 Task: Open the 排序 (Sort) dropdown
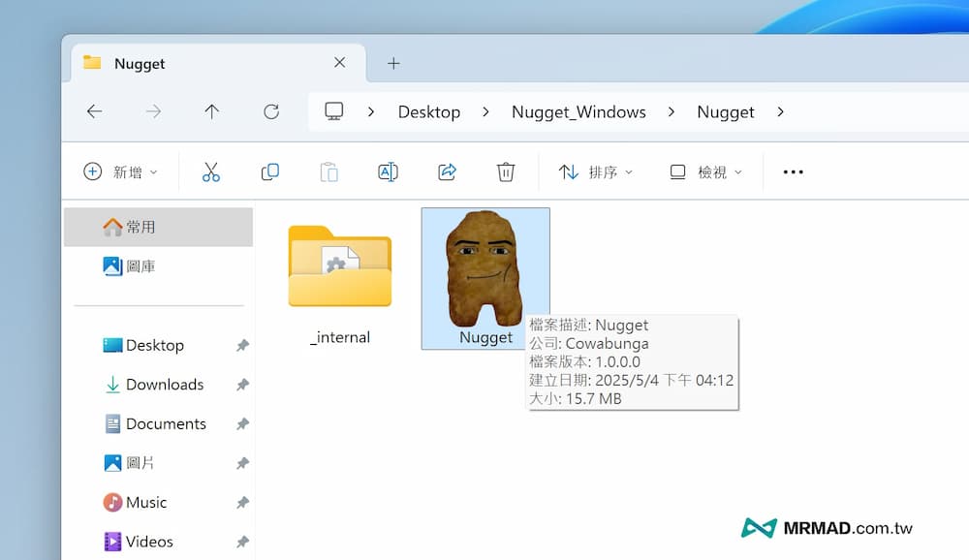click(595, 171)
